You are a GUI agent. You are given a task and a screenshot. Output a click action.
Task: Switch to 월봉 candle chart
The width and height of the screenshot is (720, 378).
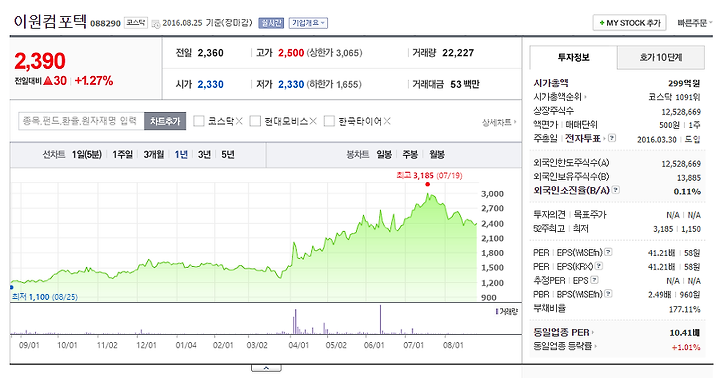coord(437,155)
